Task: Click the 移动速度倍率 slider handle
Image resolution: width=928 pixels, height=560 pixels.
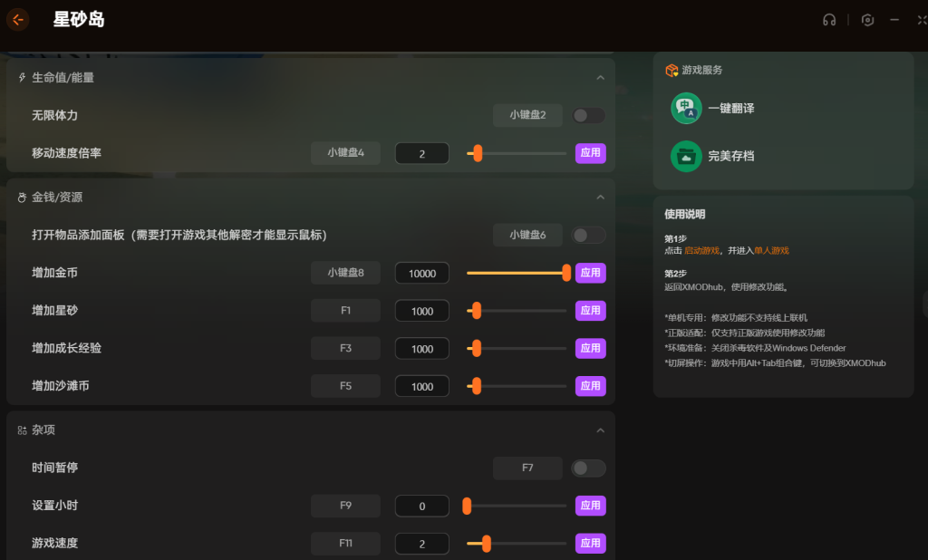Action: pyautogui.click(x=477, y=154)
